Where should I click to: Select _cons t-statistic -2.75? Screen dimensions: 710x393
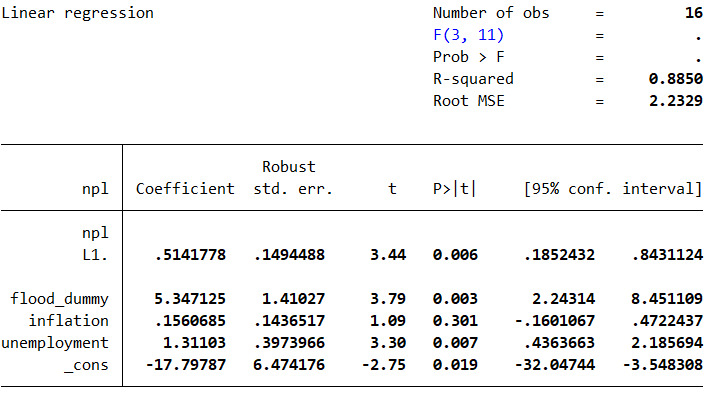click(384, 365)
